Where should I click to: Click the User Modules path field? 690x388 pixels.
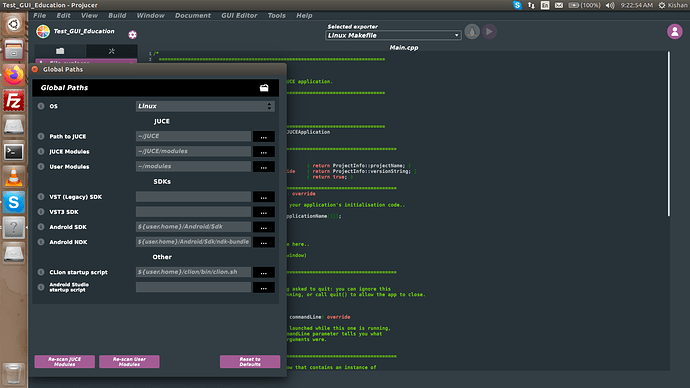(193, 166)
